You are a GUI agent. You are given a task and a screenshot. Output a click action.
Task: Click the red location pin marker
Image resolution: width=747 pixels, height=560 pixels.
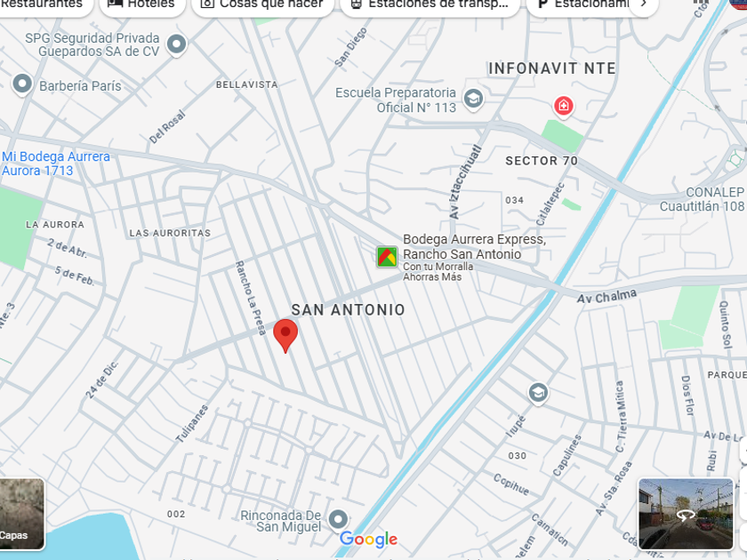[285, 335]
